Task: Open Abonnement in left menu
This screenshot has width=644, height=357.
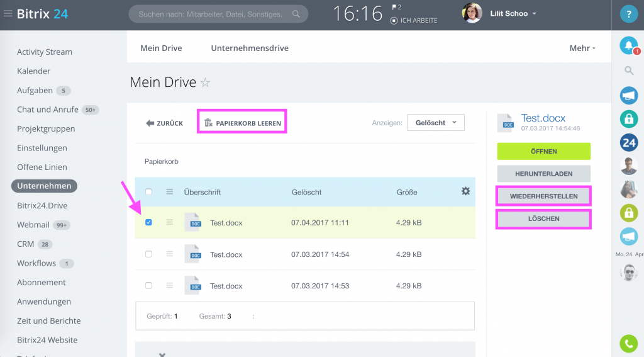Action: (42, 283)
